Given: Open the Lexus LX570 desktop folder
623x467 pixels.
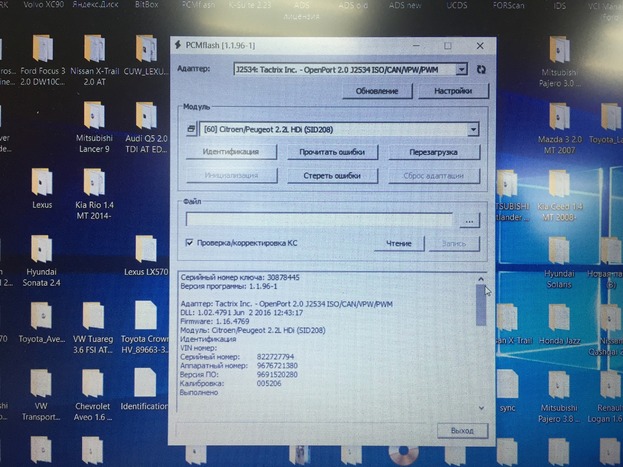Looking at the screenshot, I should (x=147, y=250).
